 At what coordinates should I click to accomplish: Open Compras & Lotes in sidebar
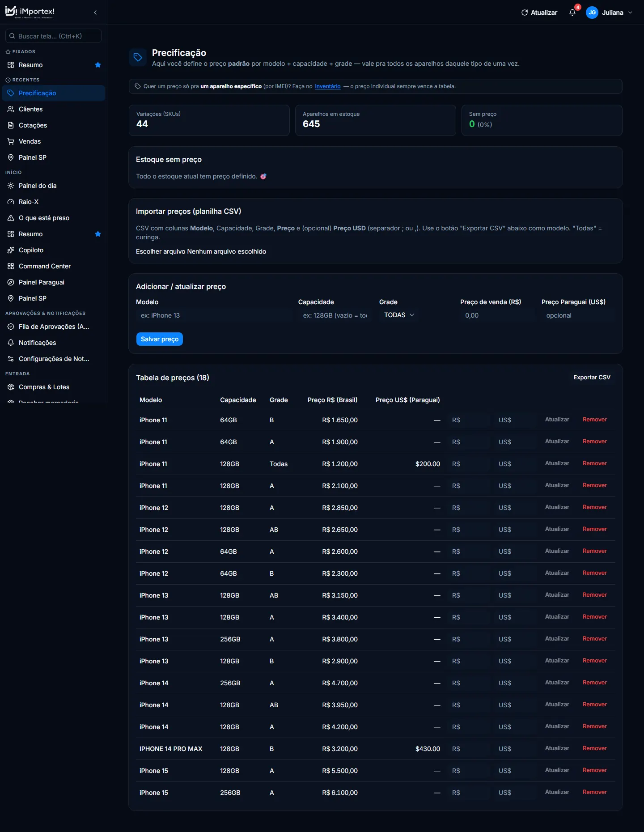[54, 387]
